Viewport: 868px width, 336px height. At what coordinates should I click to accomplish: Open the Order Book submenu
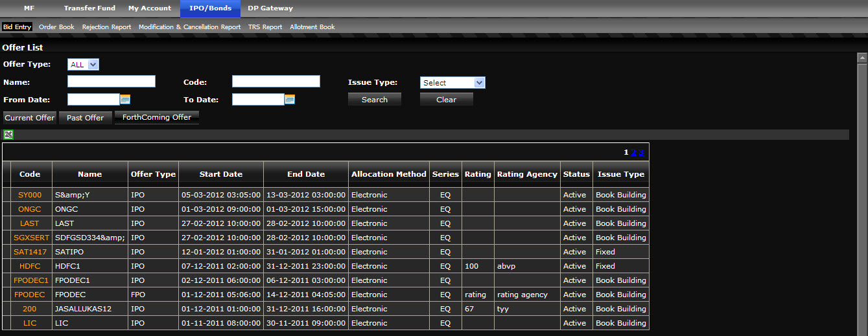pyautogui.click(x=56, y=27)
